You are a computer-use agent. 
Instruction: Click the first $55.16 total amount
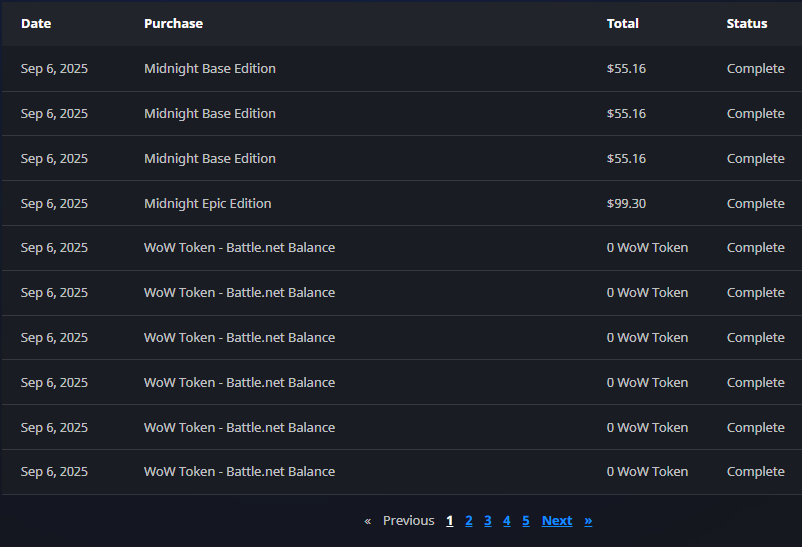pos(626,69)
